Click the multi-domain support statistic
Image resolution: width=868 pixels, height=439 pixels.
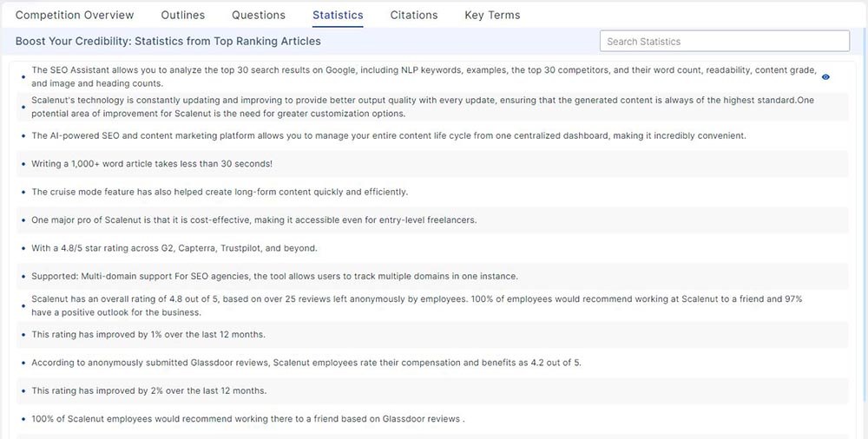274,277
